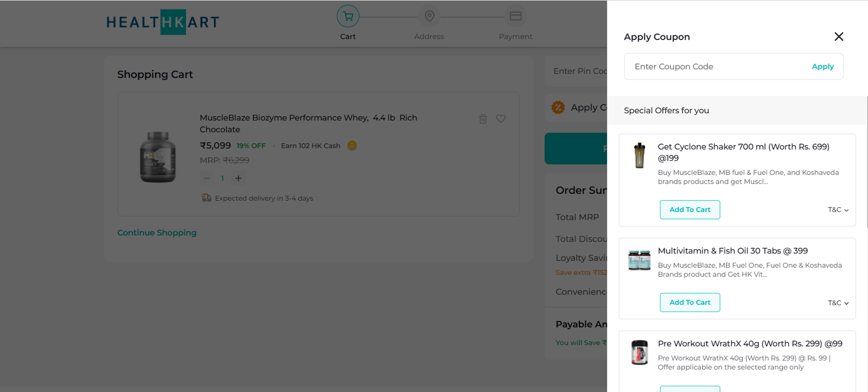The width and height of the screenshot is (868, 392).
Task: Expand T&C for Multivitamin & Fish Oil offer
Action: [x=838, y=303]
